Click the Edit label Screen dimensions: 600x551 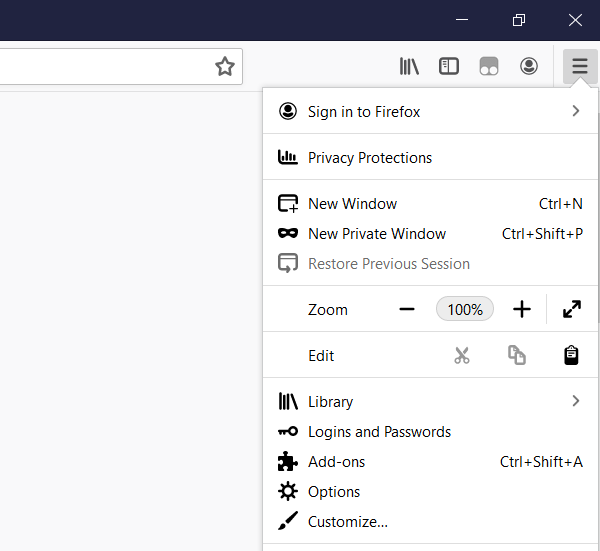pyautogui.click(x=321, y=356)
